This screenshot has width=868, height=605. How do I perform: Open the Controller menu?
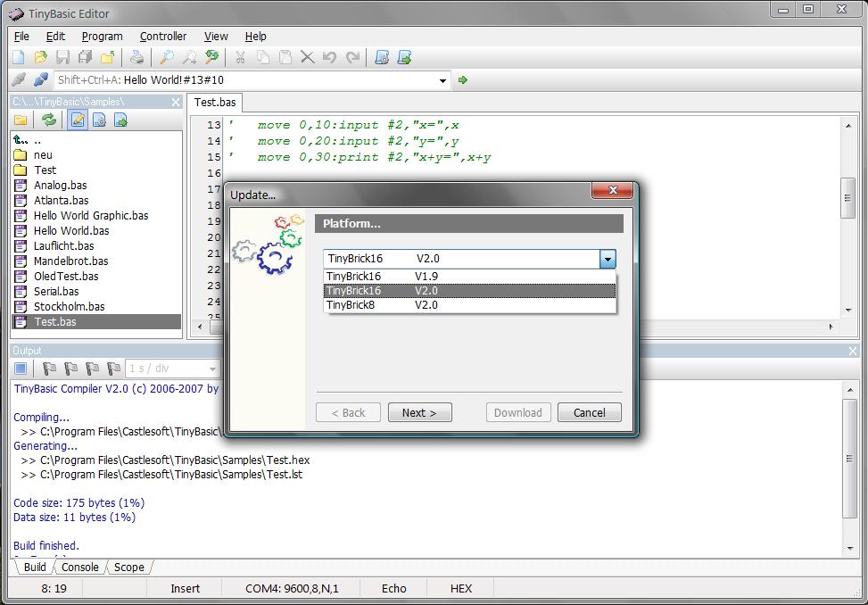coord(163,37)
